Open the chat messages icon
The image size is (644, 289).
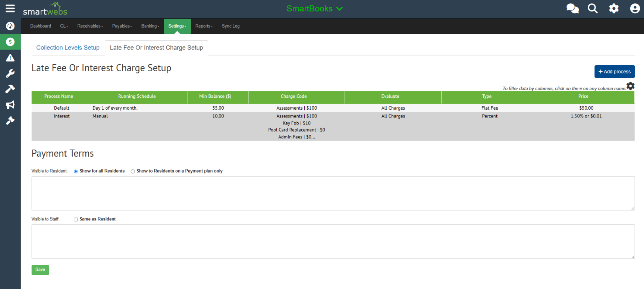pos(572,9)
